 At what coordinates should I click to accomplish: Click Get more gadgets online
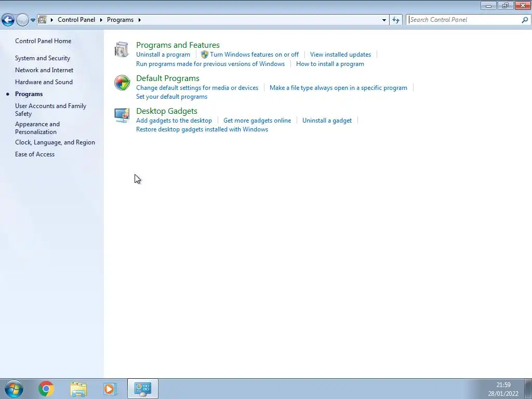[257, 121]
